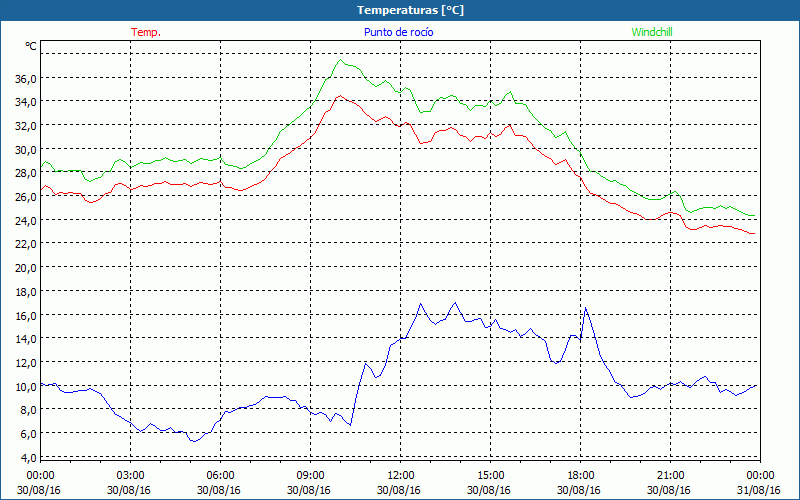Click the 26,0 y-axis value
This screenshot has width=800, height=500.
[26, 197]
